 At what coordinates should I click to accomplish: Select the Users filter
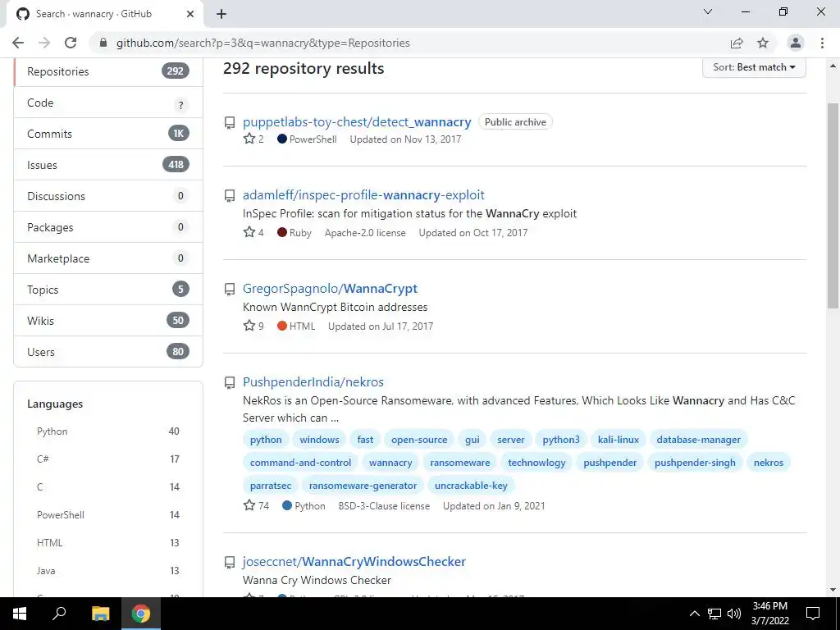pos(108,351)
